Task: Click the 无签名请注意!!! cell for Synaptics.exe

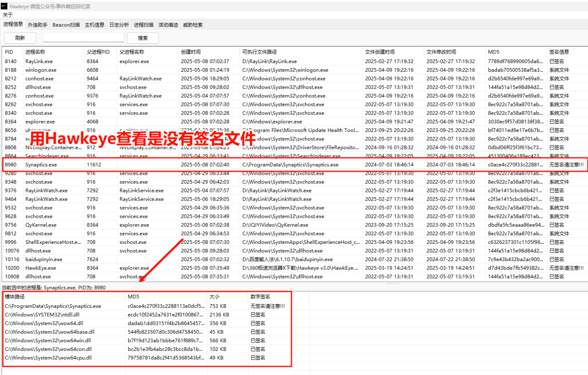Action: click(566, 164)
